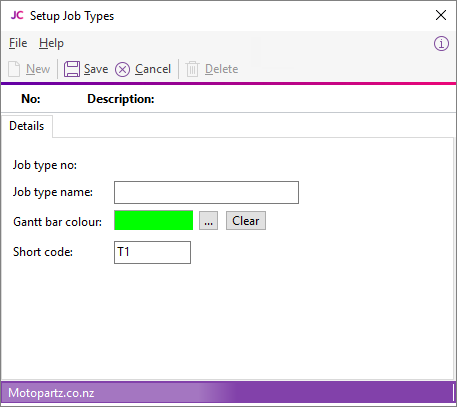Click Motopartz.co.nz in the status bar

pyautogui.click(x=51, y=393)
